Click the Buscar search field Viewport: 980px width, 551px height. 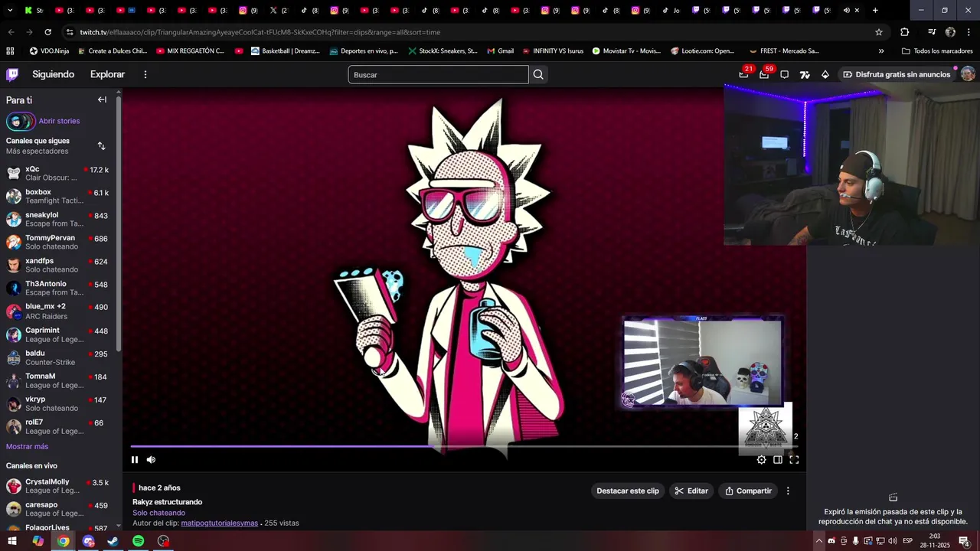[x=438, y=74]
